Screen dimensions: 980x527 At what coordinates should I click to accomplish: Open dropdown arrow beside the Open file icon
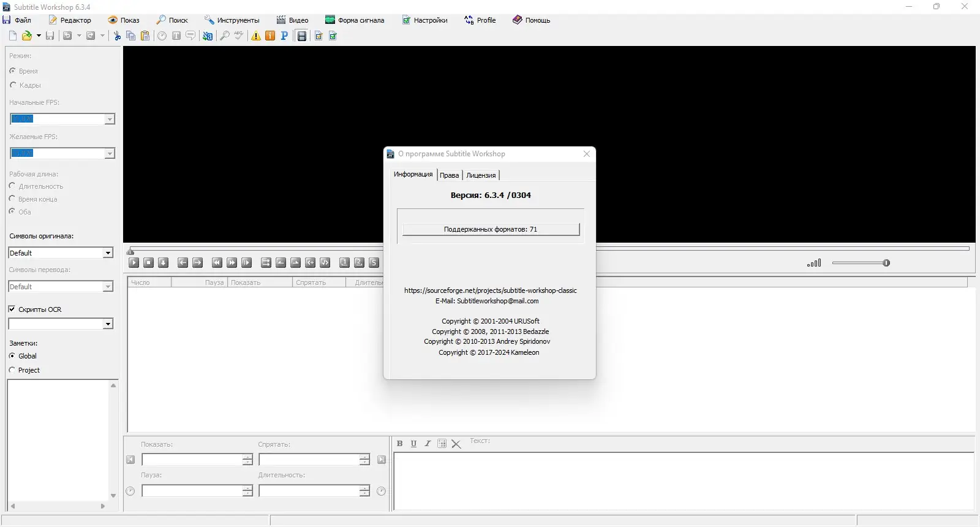(x=39, y=36)
